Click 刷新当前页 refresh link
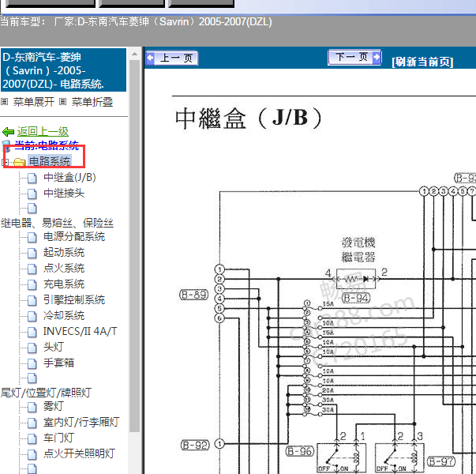 [422, 62]
